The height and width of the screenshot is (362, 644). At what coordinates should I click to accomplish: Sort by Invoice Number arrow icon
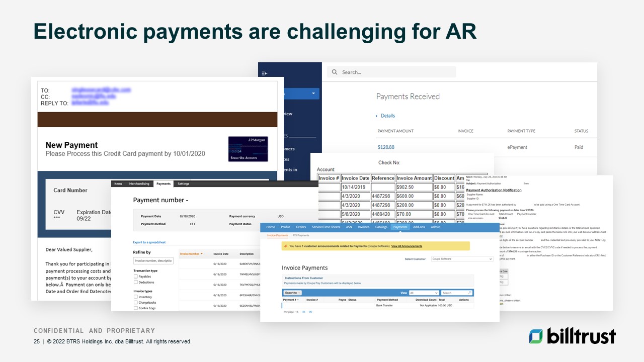(x=202, y=254)
